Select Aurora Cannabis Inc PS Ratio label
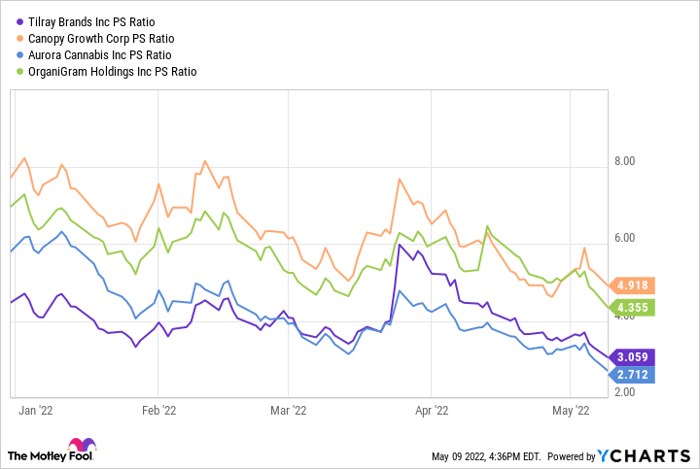The height and width of the screenshot is (469, 700). (103, 55)
